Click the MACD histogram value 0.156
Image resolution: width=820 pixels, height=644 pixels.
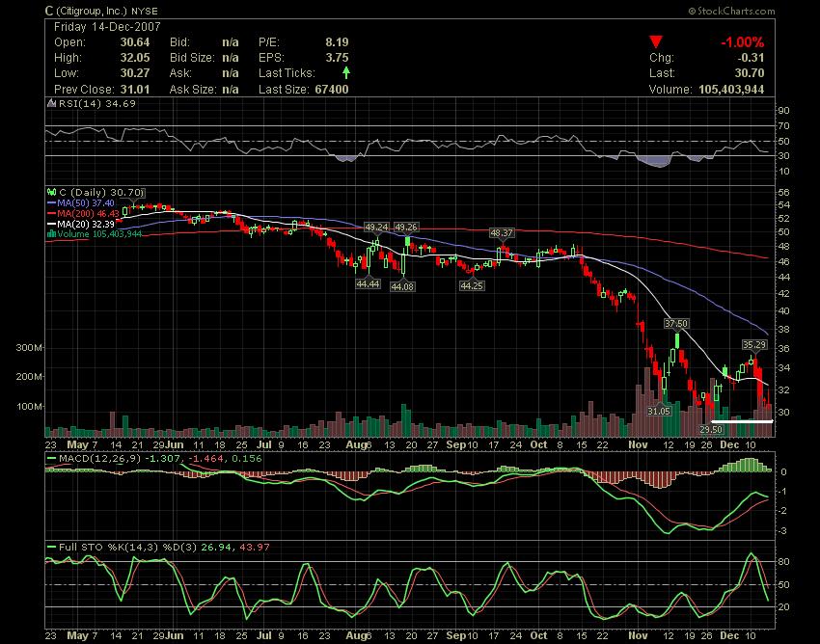pos(247,459)
